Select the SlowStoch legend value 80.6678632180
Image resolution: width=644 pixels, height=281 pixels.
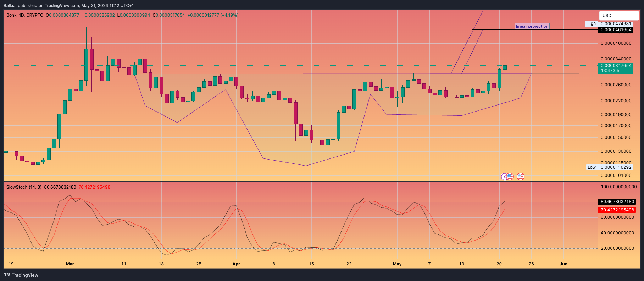point(60,187)
